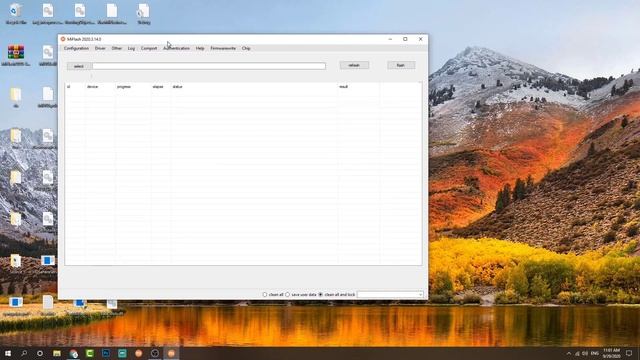Open Cortana from the taskbar
Screen dimensions: 640x360
point(40,353)
